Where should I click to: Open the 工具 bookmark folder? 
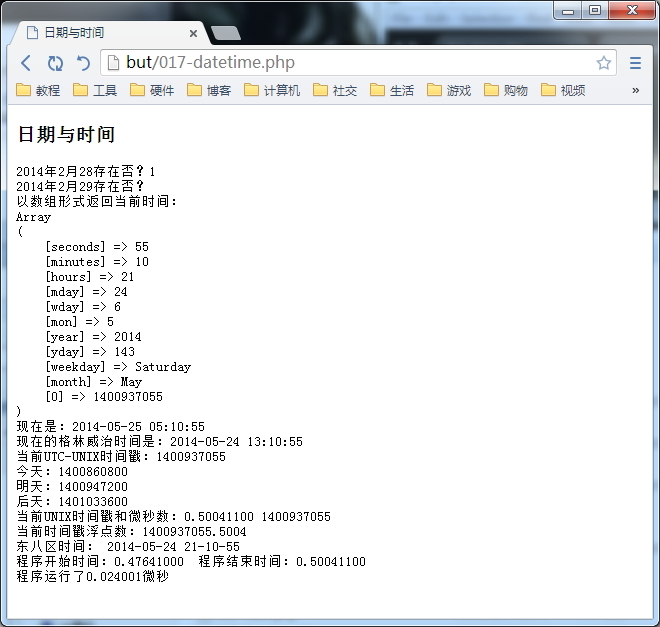click(x=95, y=90)
